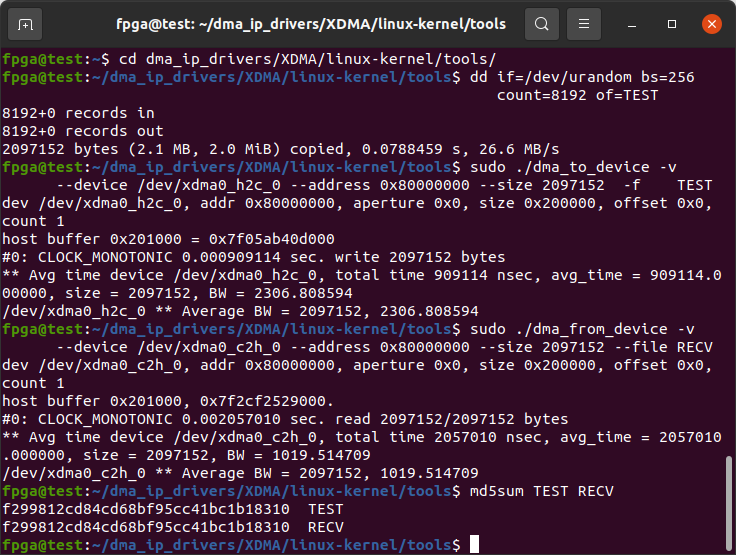Click '8192+0 records in' line
The width and height of the screenshot is (736, 555).
[78, 113]
